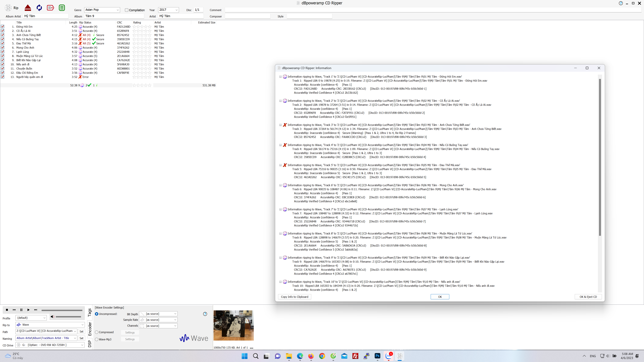Image resolution: width=644 pixels, height=362 pixels.
Task: Click the red X status on track 13 Error
Action: pyautogui.click(x=80, y=77)
